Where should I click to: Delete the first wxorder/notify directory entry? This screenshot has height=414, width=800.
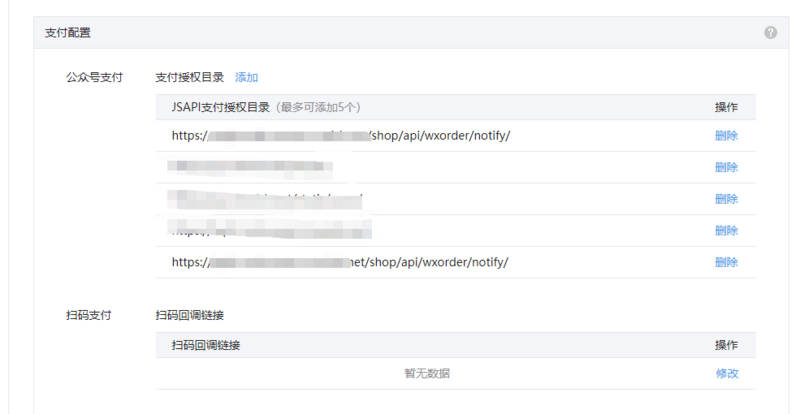tap(727, 136)
